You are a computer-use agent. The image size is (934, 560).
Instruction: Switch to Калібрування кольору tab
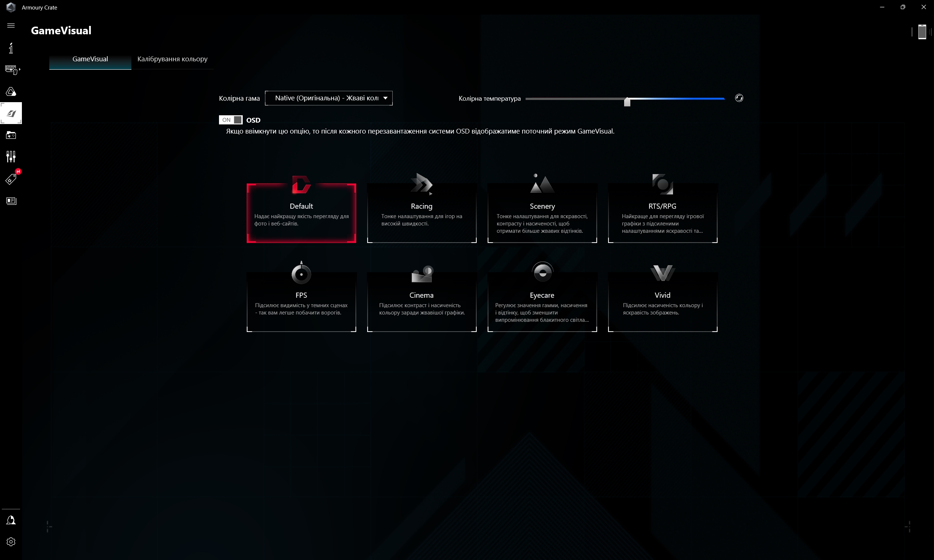coord(172,59)
